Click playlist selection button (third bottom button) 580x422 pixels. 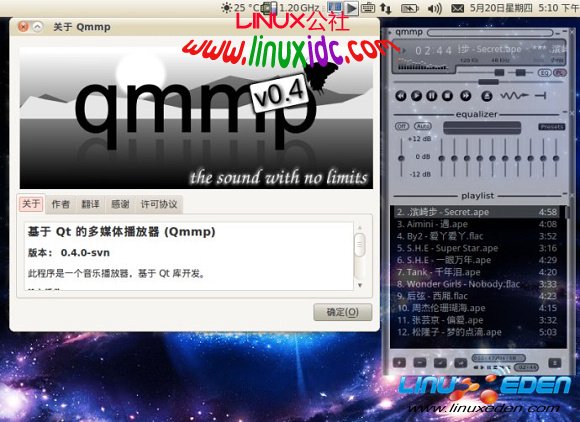pos(440,363)
